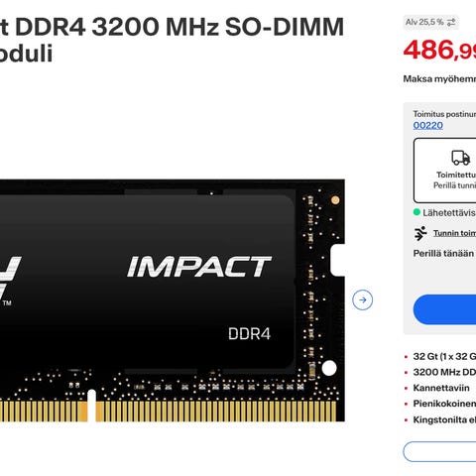Image resolution: width=476 pixels, height=476 pixels.
Task: Click the swap arrows icon beside Alv
Action: tap(451, 23)
